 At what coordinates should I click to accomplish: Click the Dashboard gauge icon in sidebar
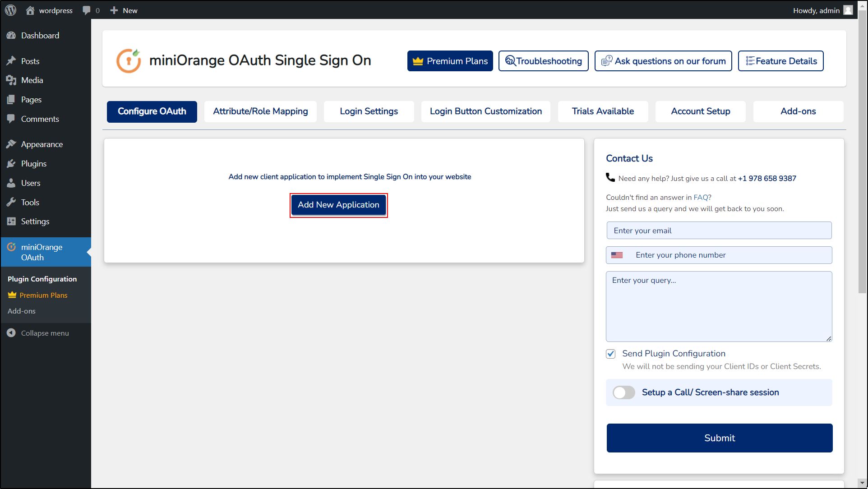click(11, 35)
